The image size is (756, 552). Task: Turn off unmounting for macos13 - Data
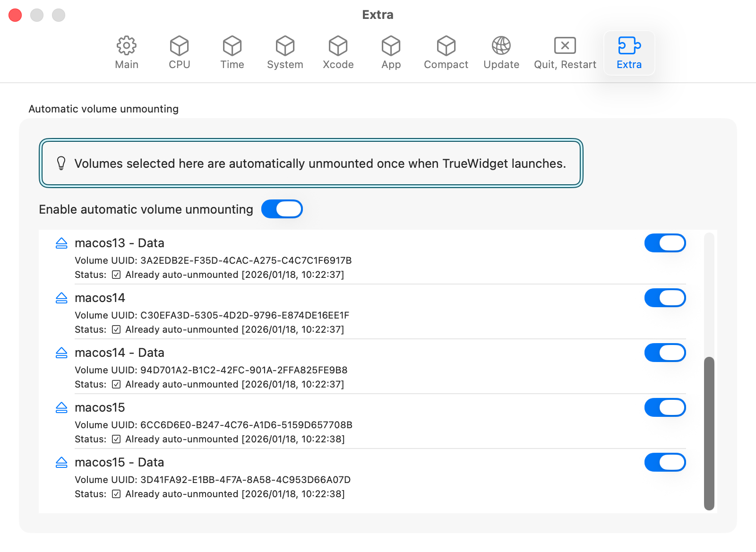click(x=665, y=243)
